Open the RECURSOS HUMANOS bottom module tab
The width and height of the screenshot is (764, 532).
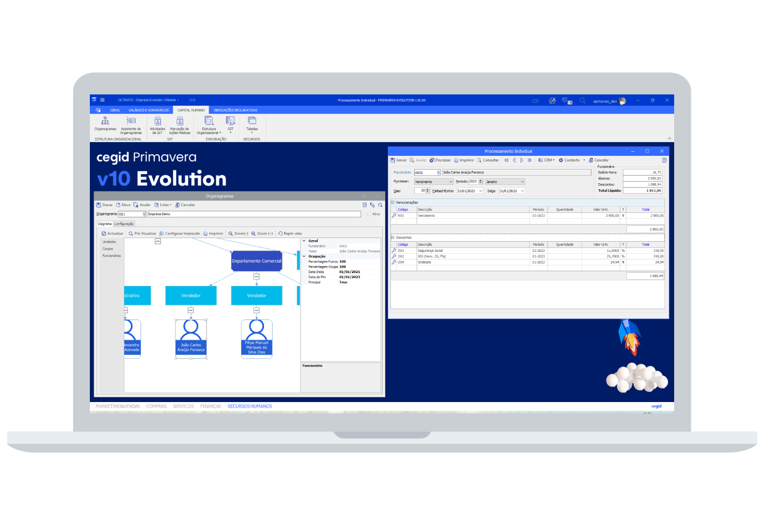[x=250, y=407]
